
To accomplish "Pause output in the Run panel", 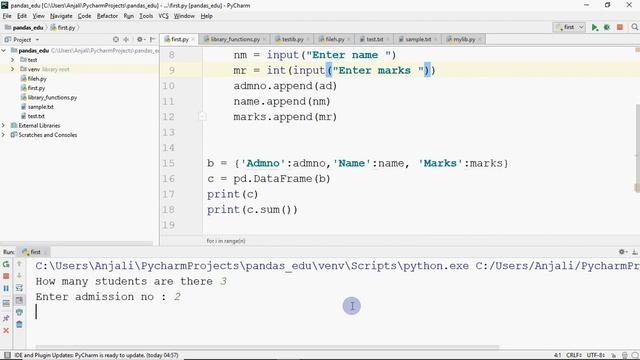I will click(x=6, y=289).
